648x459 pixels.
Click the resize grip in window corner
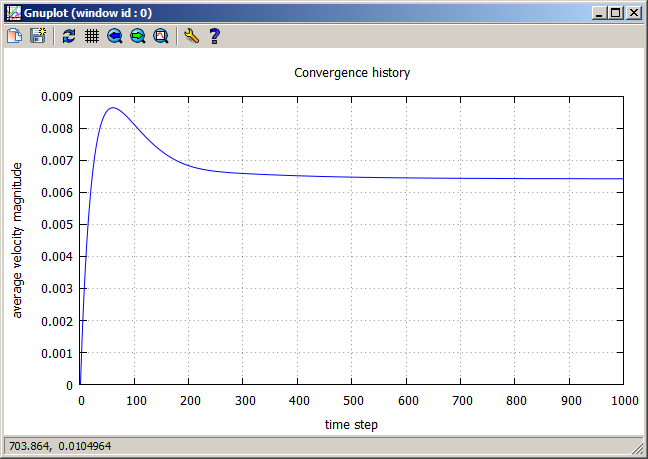(x=639, y=450)
